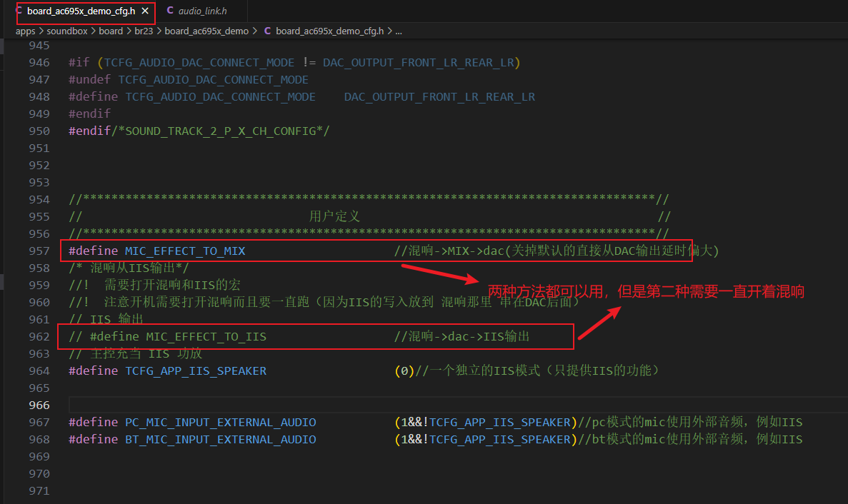Click the C file icon in the breadcrumb

(267, 31)
